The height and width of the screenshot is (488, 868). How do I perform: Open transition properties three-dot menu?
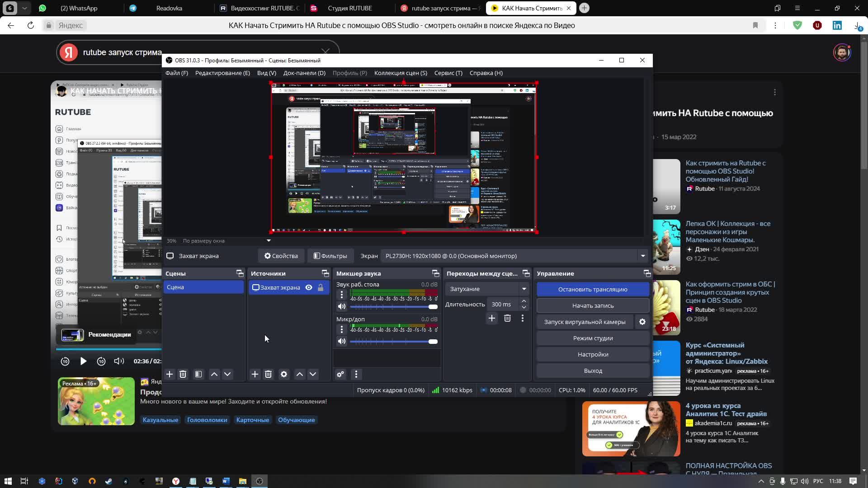pyautogui.click(x=523, y=319)
